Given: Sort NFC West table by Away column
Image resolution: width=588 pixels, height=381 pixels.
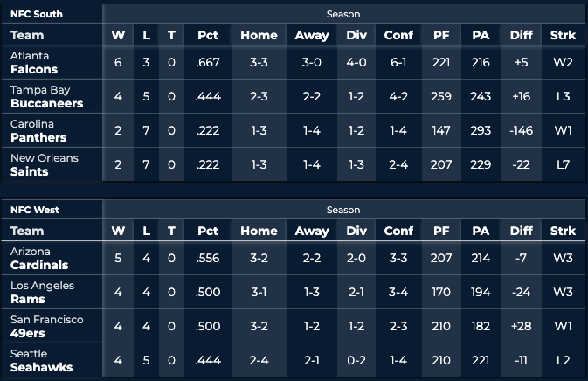Looking at the screenshot, I should point(313,231).
